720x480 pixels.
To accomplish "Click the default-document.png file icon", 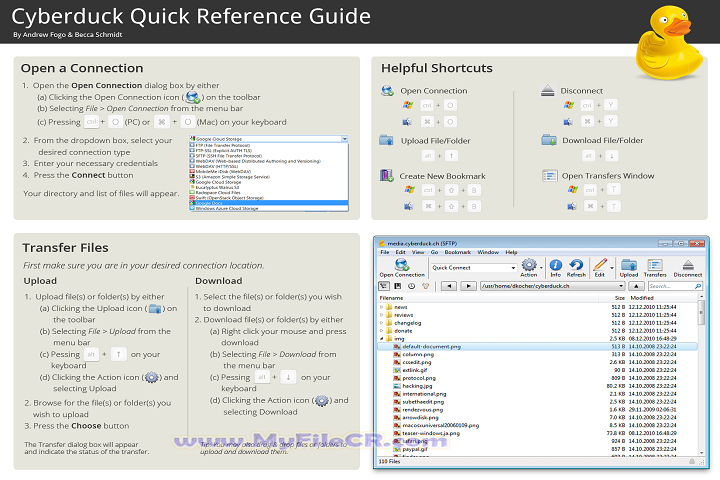I will click(397, 347).
